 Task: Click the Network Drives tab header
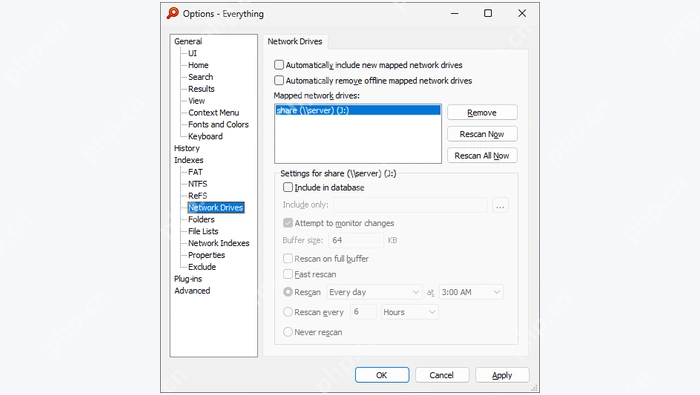[295, 42]
